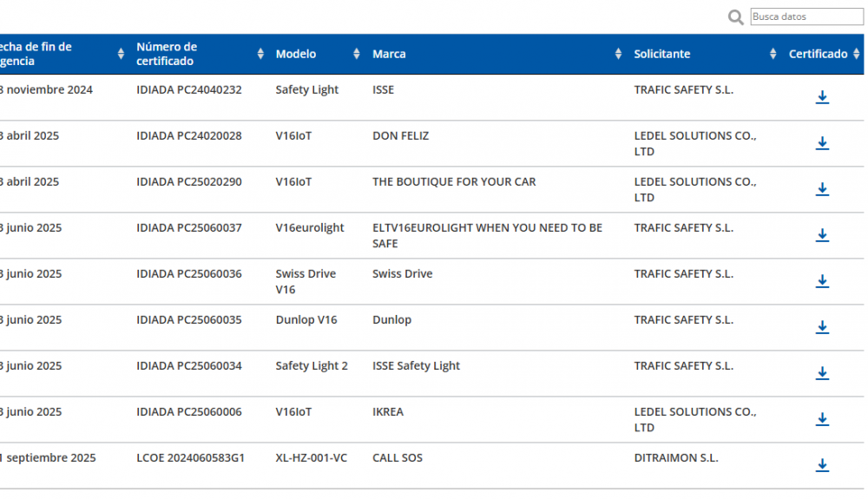Sort by Fecha de fin de vigencia arrows
The height and width of the screenshot is (499, 868).
[x=121, y=54]
